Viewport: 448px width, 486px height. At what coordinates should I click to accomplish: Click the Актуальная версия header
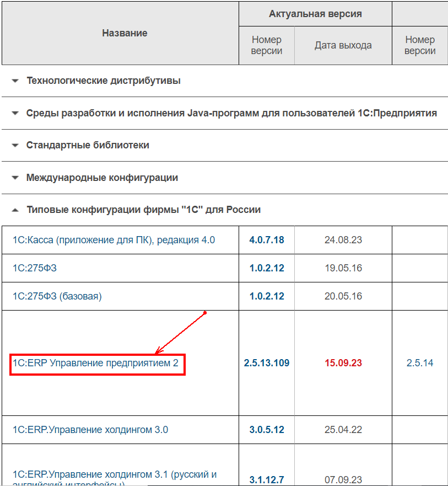pos(315,14)
